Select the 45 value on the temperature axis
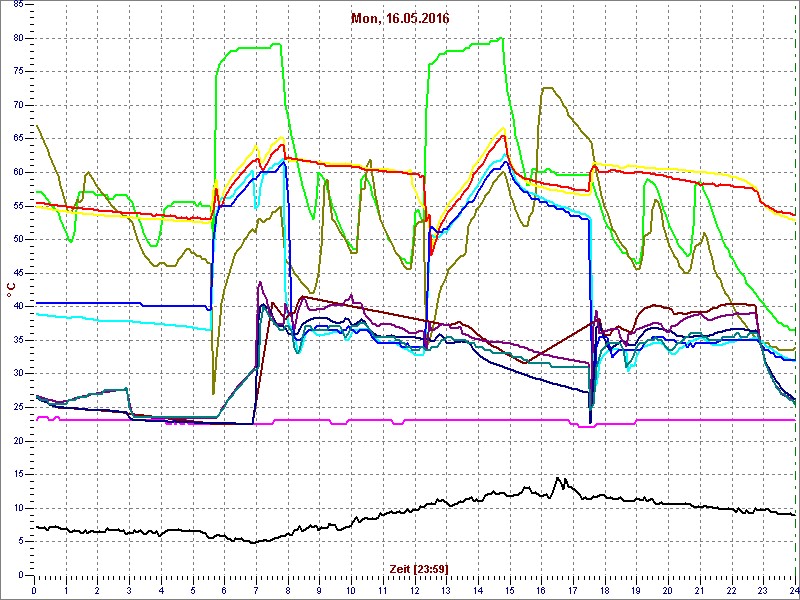The width and height of the screenshot is (800, 600). point(18,273)
